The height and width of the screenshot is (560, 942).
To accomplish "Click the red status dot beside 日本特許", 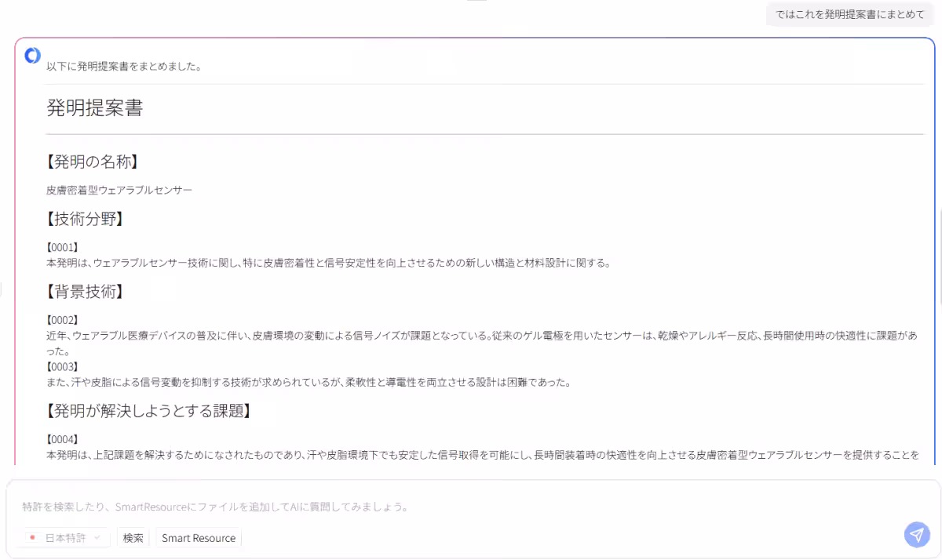I will pos(31,538).
